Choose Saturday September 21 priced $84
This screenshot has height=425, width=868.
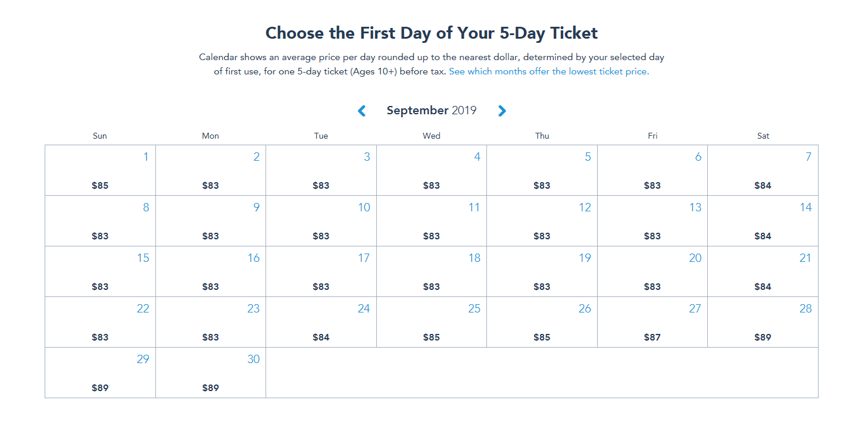click(x=763, y=271)
